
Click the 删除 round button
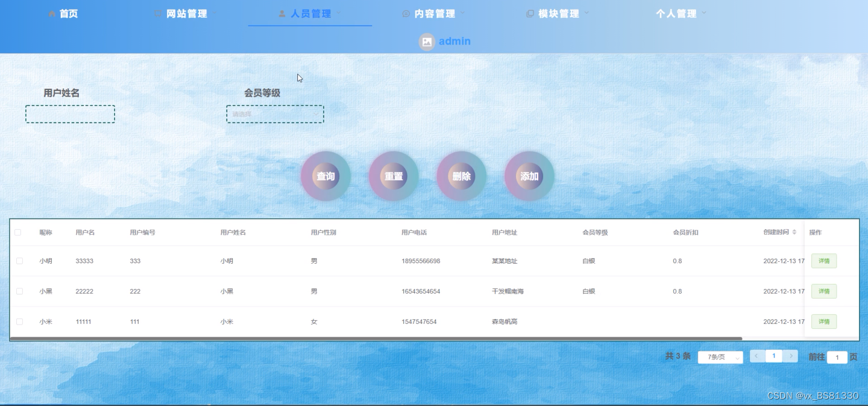pos(462,176)
